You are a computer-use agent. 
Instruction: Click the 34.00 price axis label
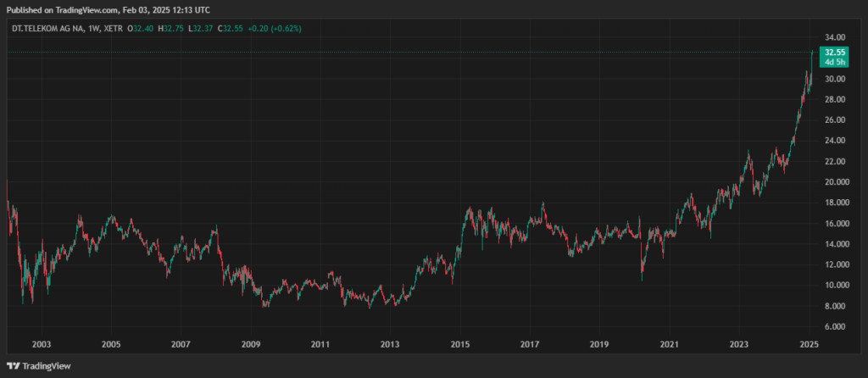(835, 37)
